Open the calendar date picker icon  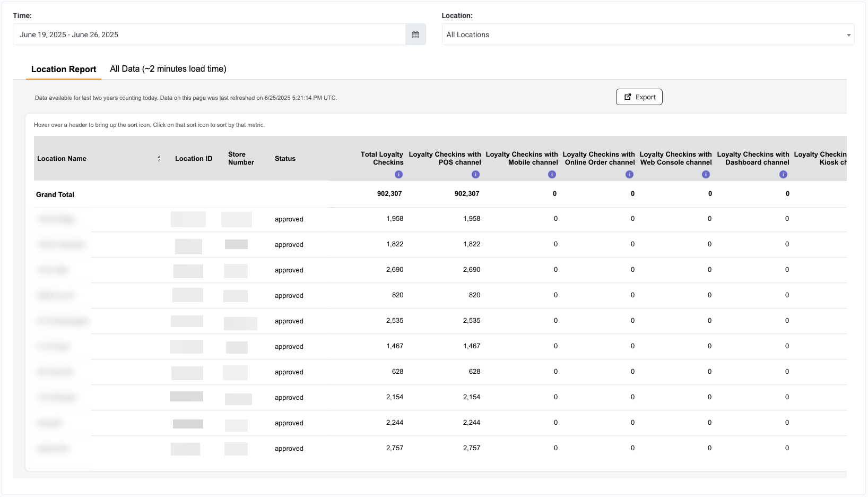(x=415, y=35)
